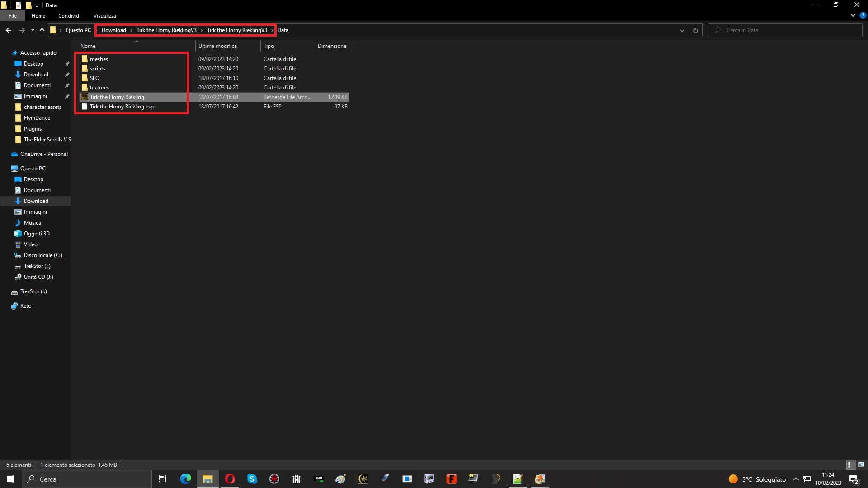Switch to the Visualizza ribbon tab
The image size is (868, 488).
pyautogui.click(x=105, y=16)
